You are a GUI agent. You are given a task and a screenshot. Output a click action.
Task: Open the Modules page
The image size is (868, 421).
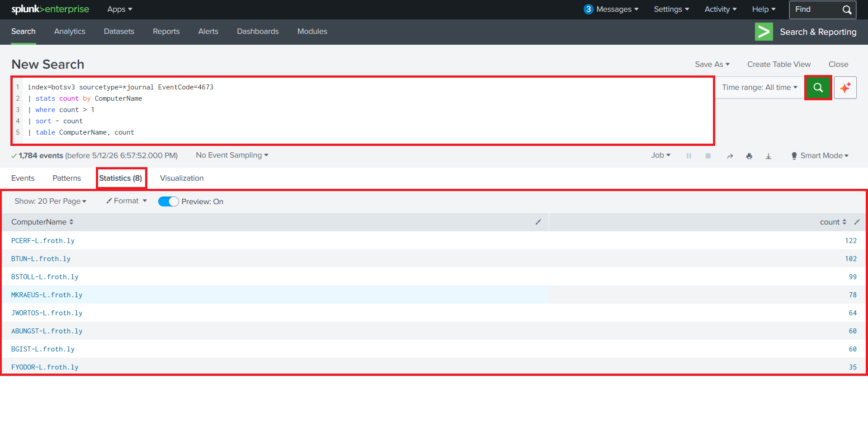point(312,31)
